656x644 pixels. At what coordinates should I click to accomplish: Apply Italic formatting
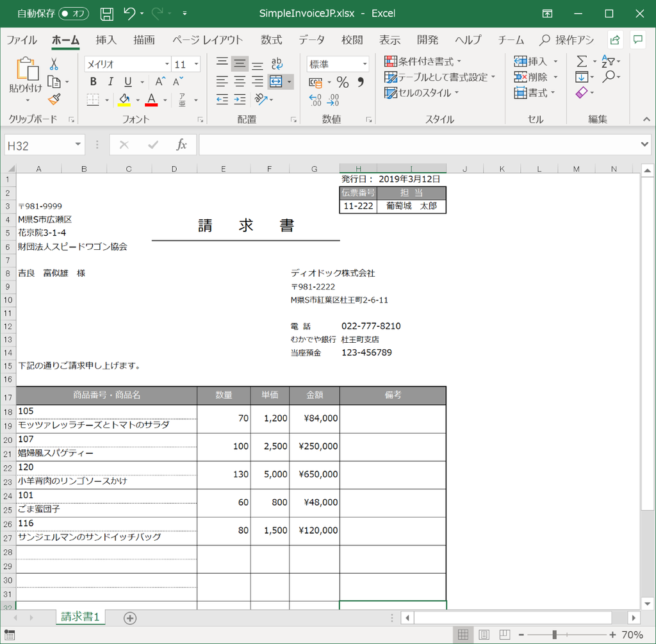[x=110, y=81]
